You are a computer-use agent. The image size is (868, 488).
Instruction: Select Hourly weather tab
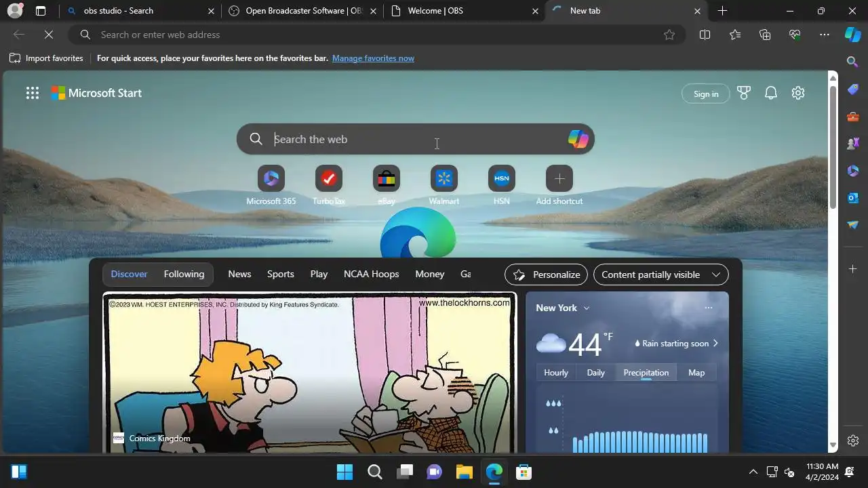point(556,373)
